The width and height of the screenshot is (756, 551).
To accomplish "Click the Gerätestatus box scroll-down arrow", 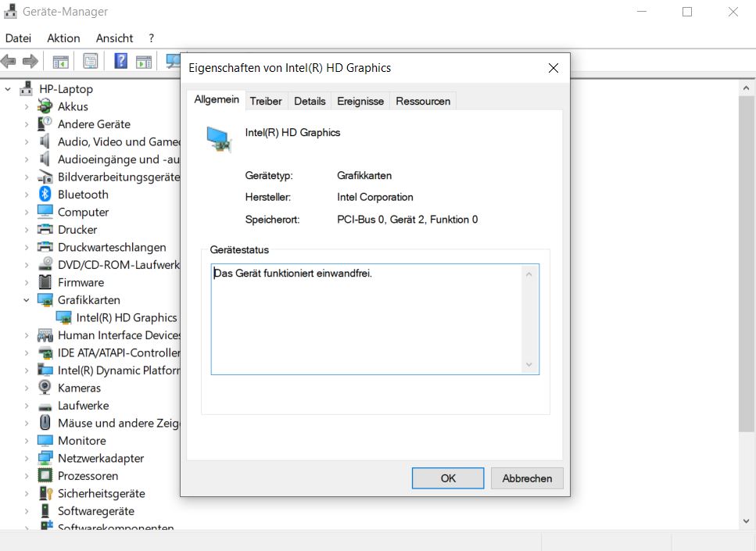I will [x=529, y=364].
